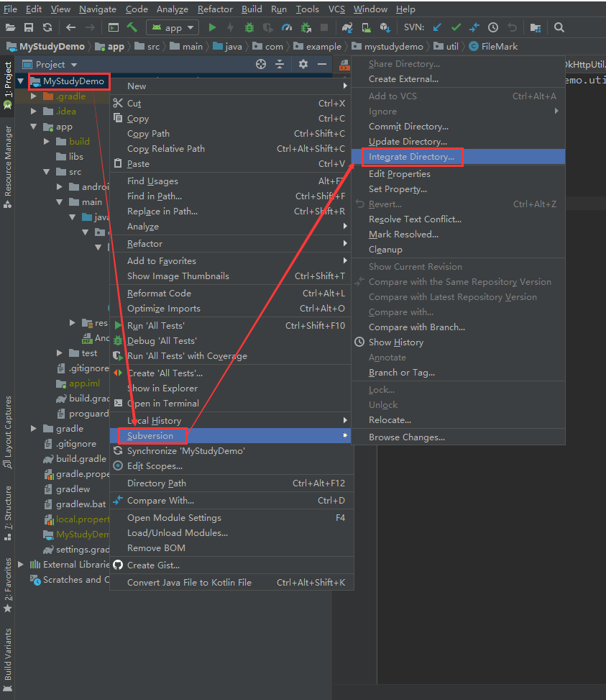The height and width of the screenshot is (700, 606).
Task: Click the Collapse All icon in Project panel
Action: 280,64
